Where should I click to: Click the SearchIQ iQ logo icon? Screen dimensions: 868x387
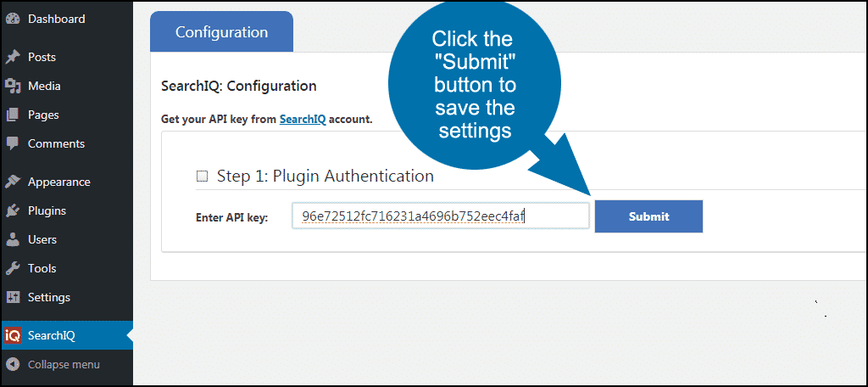(x=13, y=335)
